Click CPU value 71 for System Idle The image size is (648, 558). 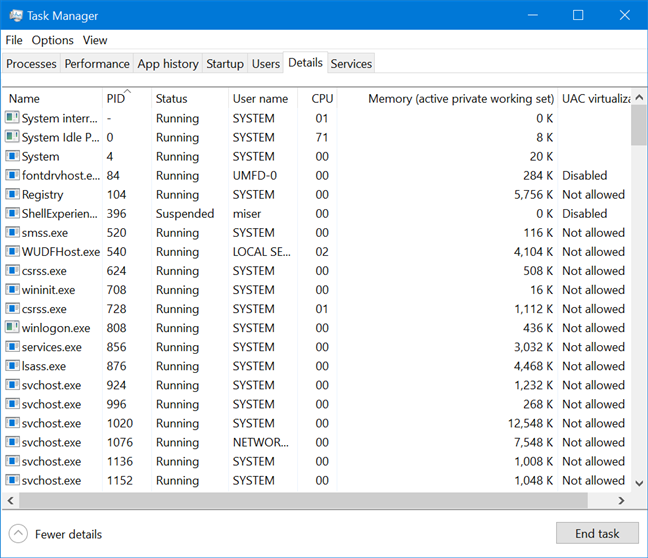coord(322,137)
